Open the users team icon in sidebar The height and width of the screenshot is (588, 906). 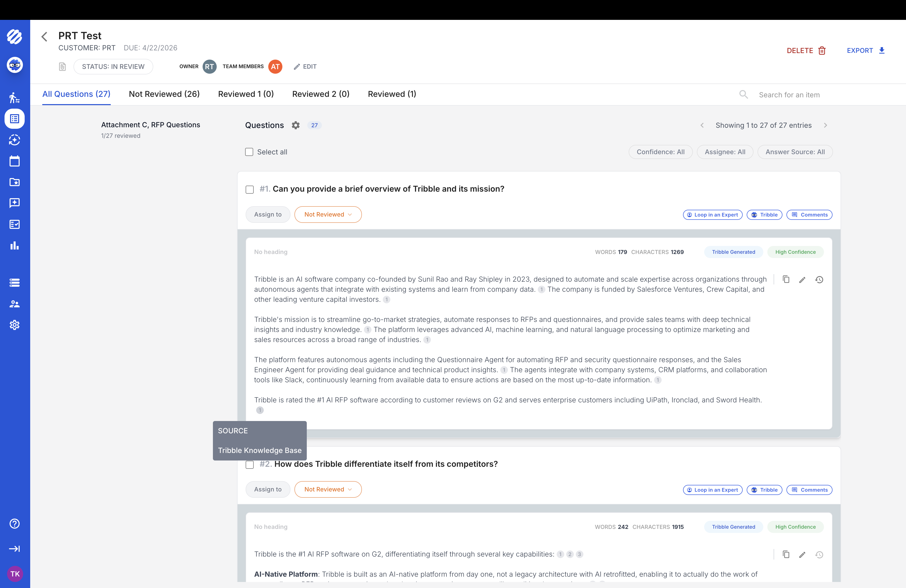[14, 304]
